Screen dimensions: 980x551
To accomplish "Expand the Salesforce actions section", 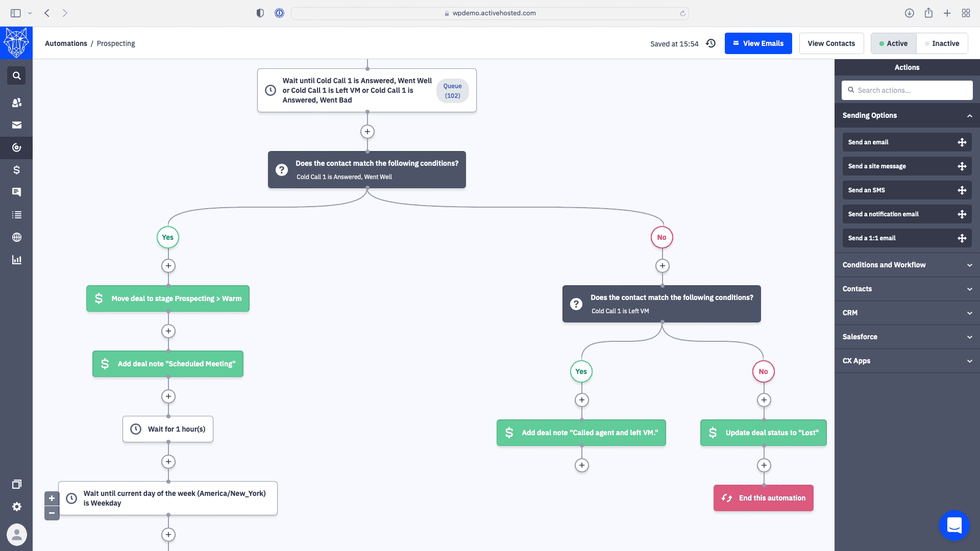I will click(906, 336).
